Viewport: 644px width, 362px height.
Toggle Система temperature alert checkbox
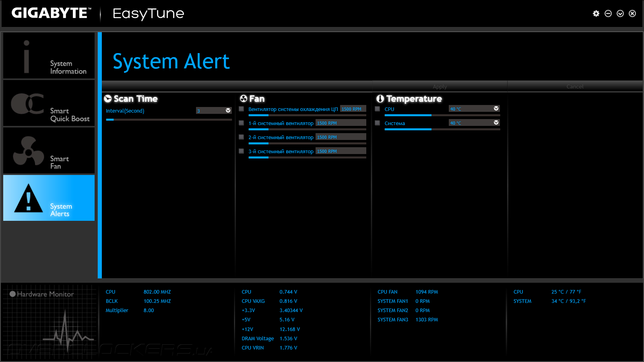[x=378, y=123]
